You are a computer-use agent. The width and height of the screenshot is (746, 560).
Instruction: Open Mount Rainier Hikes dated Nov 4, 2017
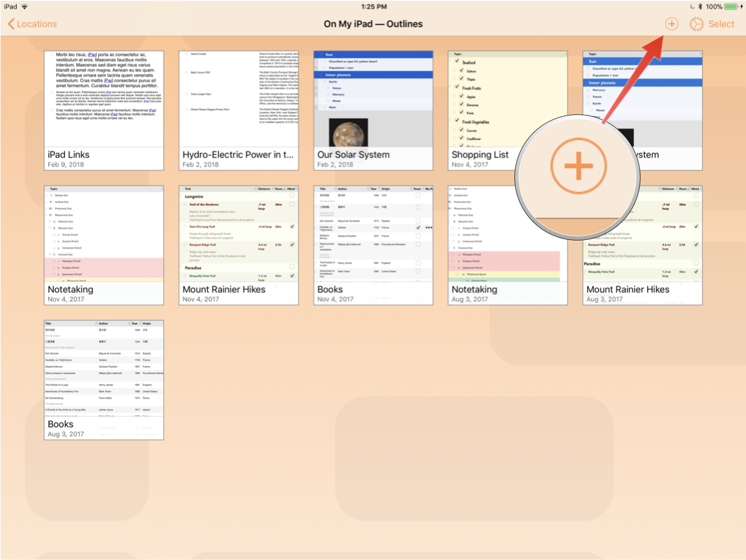239,245
